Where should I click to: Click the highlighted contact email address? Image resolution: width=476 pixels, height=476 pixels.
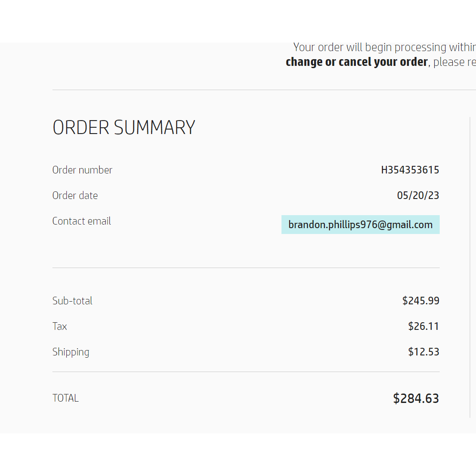point(360,225)
